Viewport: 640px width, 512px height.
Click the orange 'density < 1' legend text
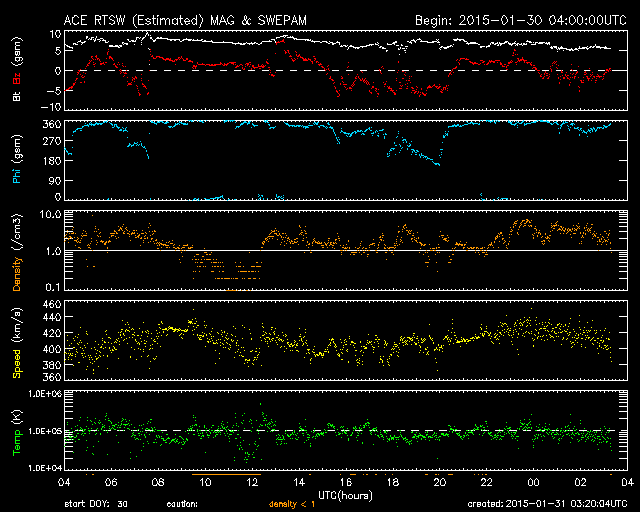point(291,504)
